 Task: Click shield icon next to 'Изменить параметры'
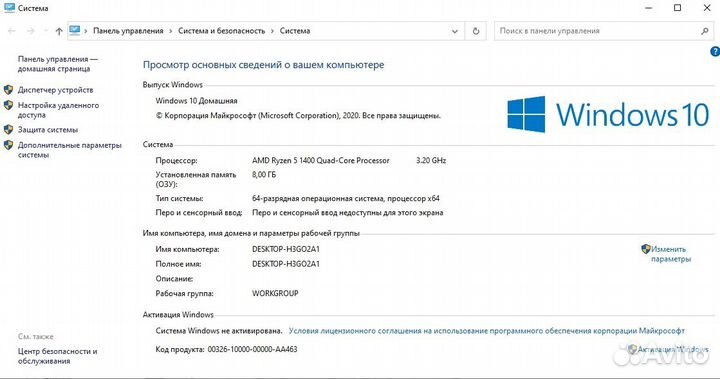pyautogui.click(x=646, y=249)
